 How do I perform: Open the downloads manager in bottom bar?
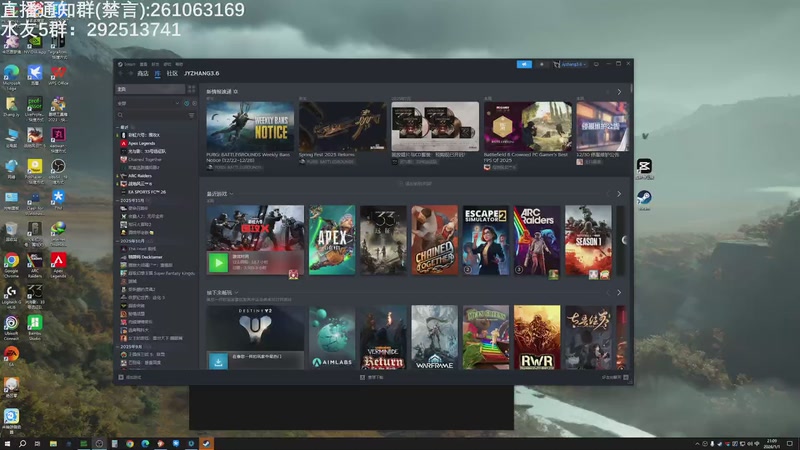tap(371, 378)
